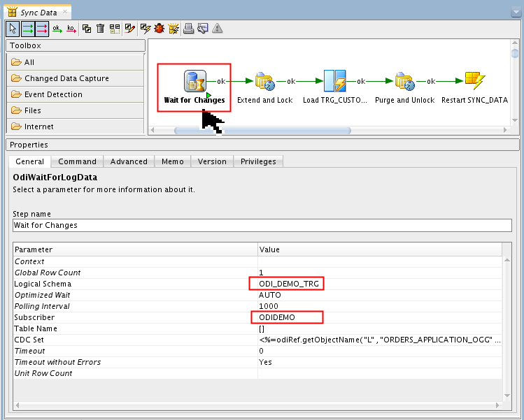The height and width of the screenshot is (420, 524).
Task: Click the warning triangle errors icon
Action: tap(217, 29)
